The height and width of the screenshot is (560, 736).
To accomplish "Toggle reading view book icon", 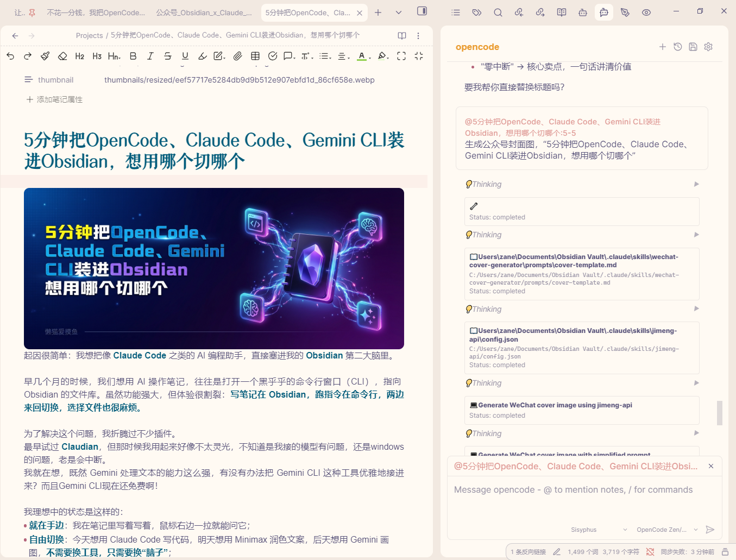I will (x=402, y=36).
